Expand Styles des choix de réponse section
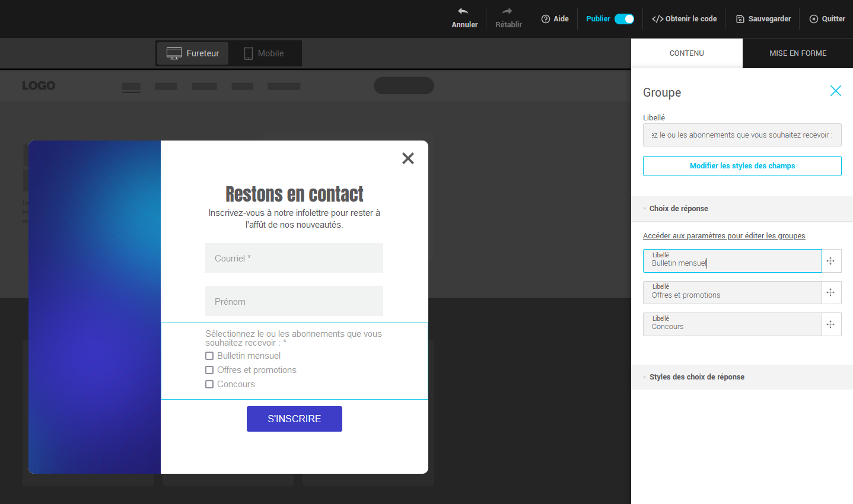853x504 pixels. (x=696, y=377)
